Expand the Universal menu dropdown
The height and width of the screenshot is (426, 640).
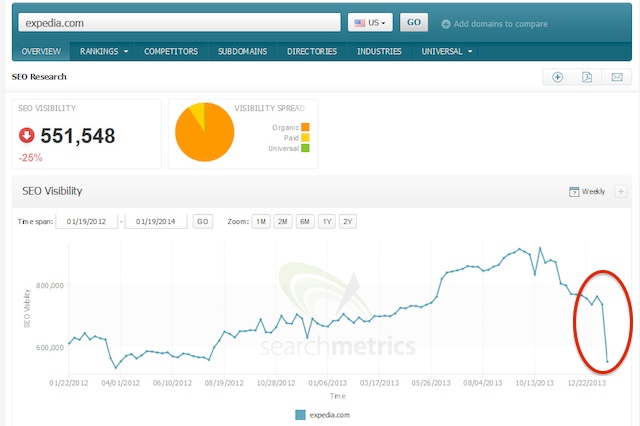tap(447, 51)
